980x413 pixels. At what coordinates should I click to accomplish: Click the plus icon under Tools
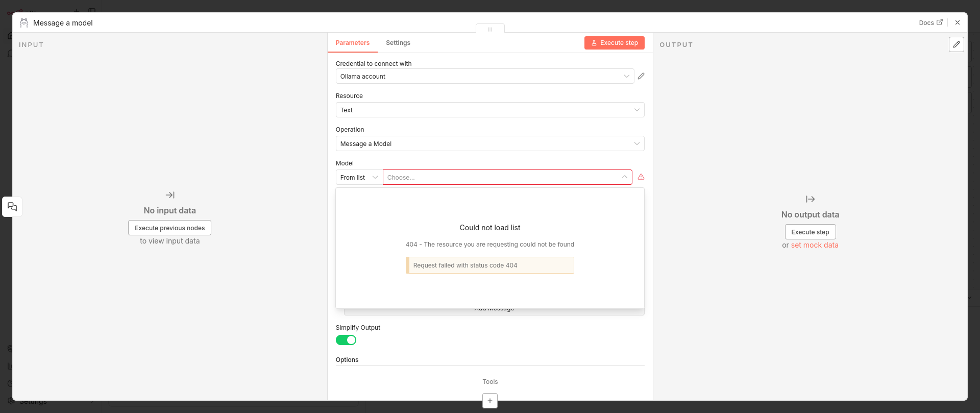pyautogui.click(x=489, y=401)
